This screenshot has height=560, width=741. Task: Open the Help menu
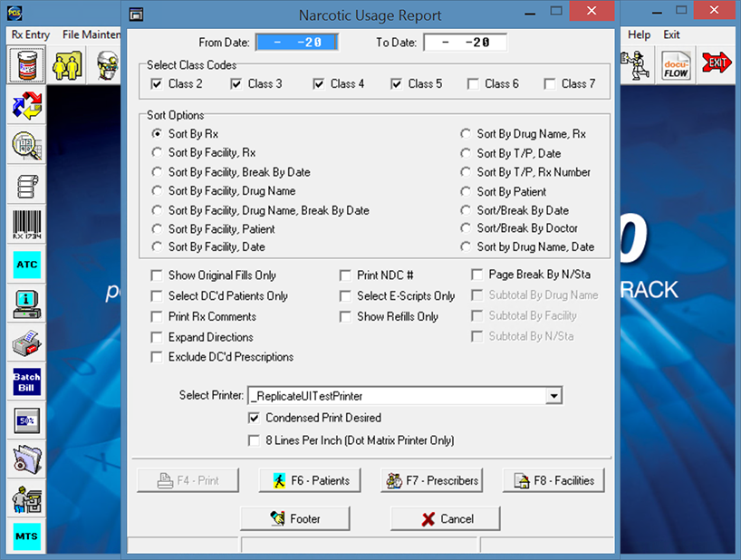pos(639,34)
